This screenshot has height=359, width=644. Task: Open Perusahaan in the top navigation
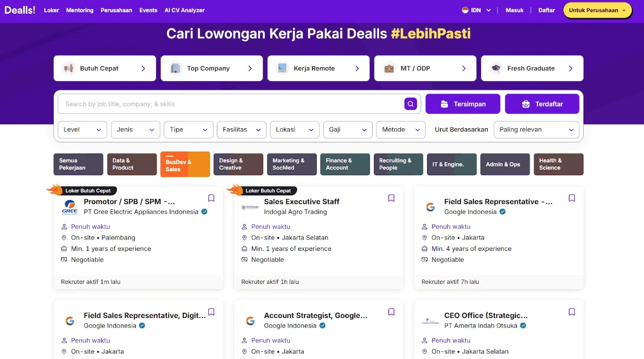[x=116, y=10]
